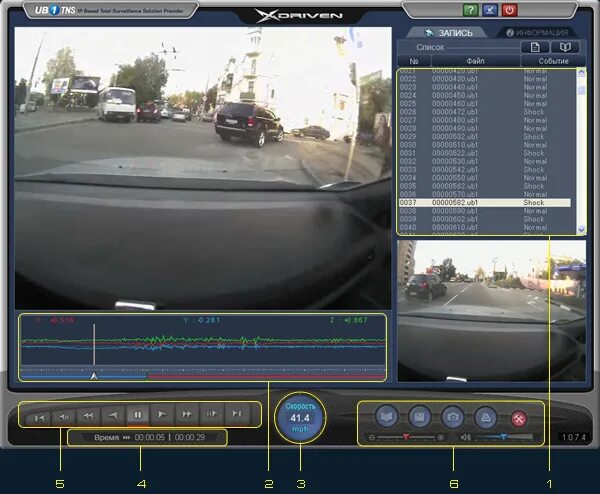
Task: Select Shock recording row 0026
Action: (x=485, y=112)
